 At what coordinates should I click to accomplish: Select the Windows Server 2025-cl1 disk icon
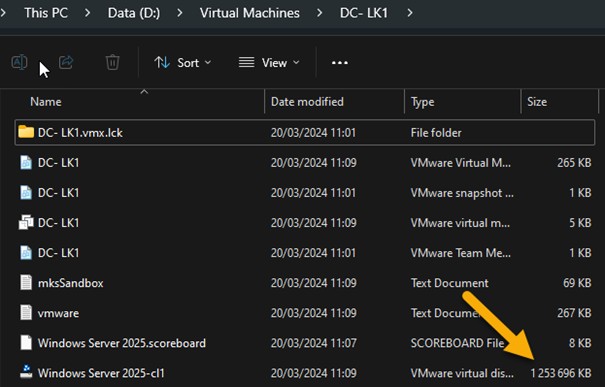pos(26,372)
